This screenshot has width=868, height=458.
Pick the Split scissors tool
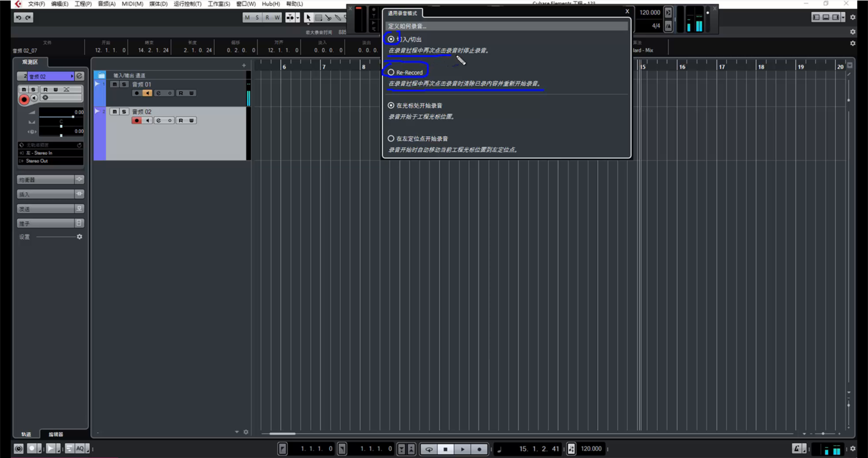click(328, 18)
